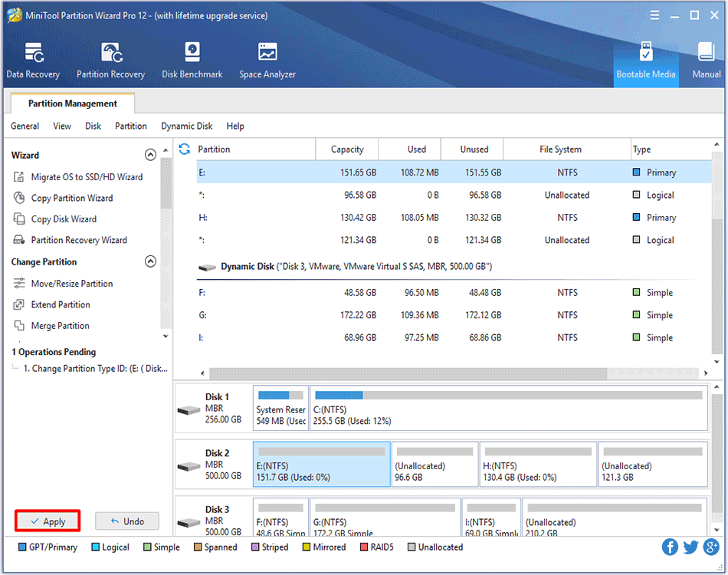This screenshot has width=728, height=575.
Task: Open the Manual
Action: coord(707,60)
